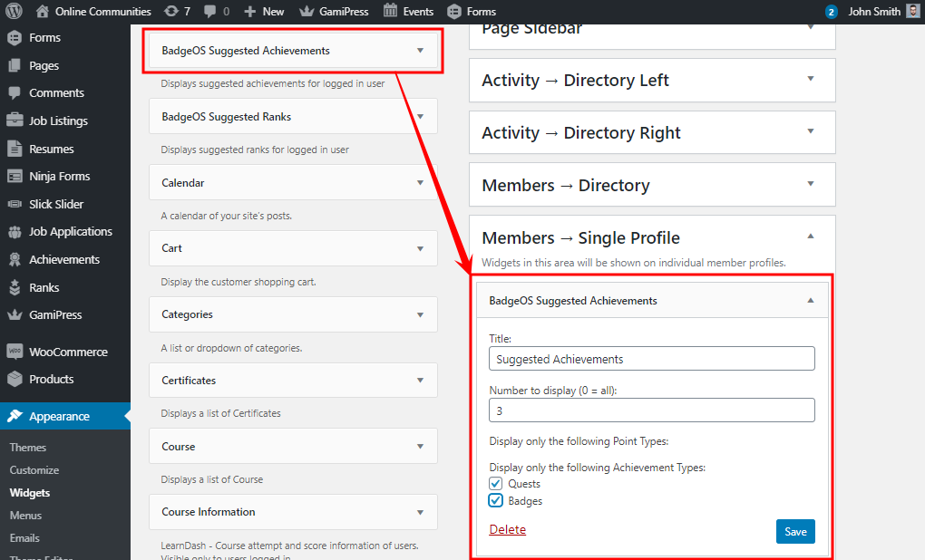925x560 pixels.
Task: Open the updates icon showing 7
Action: pos(170,12)
